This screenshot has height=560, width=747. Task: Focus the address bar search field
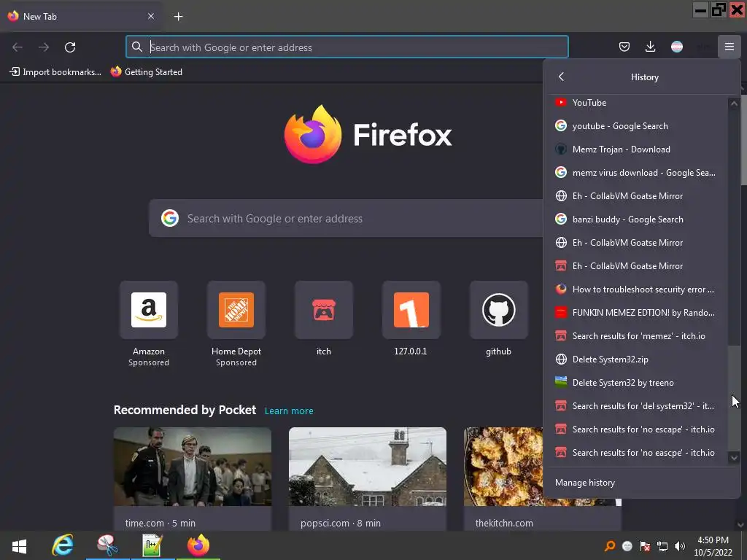(347, 47)
